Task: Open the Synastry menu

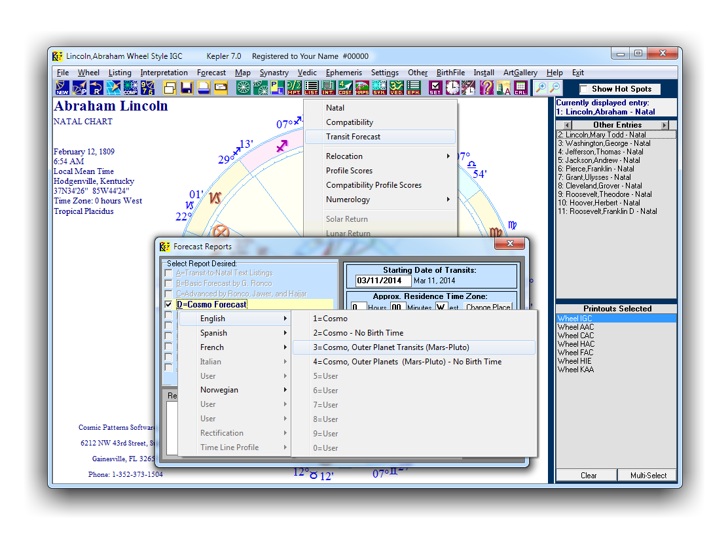Action: (274, 73)
